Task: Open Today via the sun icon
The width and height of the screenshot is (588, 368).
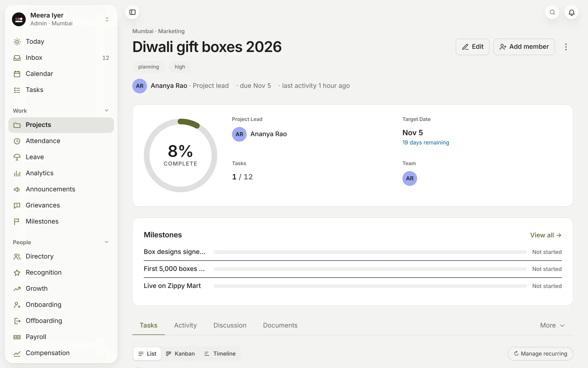Action: [17, 42]
